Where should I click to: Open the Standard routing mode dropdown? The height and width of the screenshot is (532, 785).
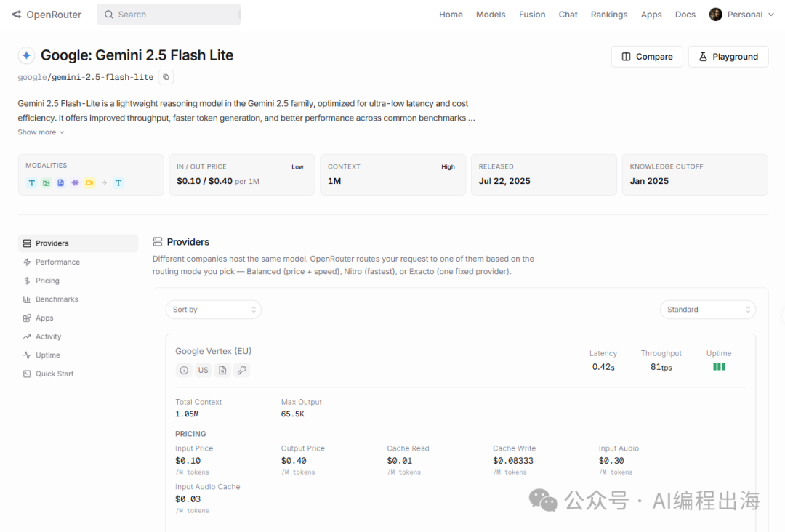pos(707,310)
